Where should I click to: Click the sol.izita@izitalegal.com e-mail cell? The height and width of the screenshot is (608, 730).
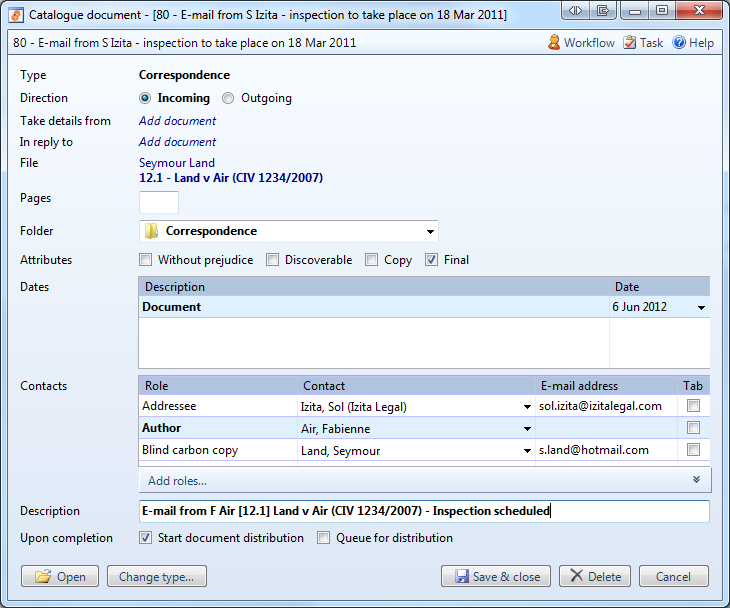[606, 406]
